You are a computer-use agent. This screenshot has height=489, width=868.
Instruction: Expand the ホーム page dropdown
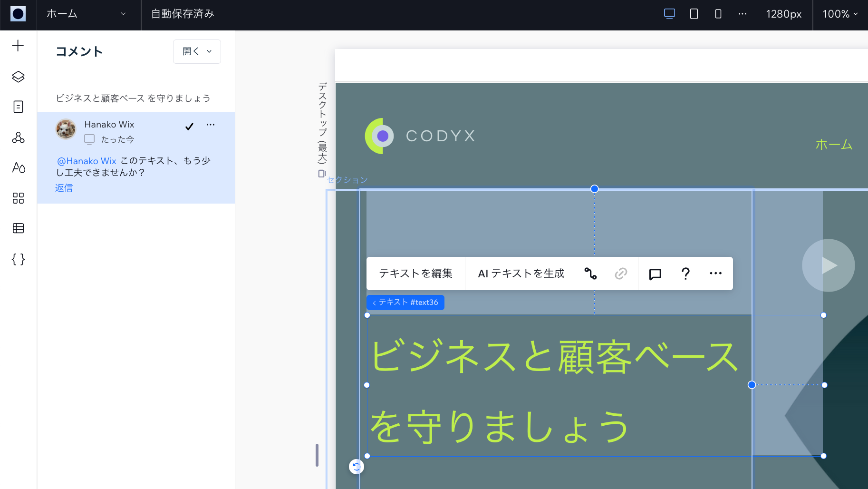87,14
